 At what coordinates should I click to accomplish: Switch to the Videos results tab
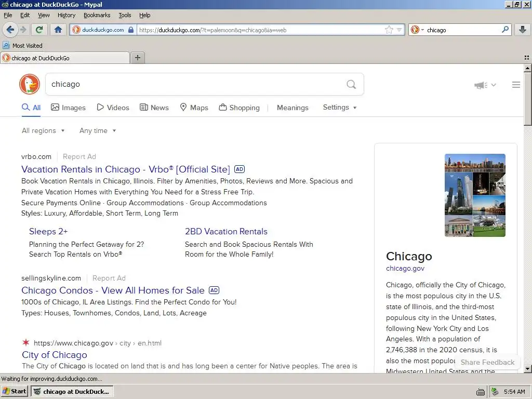pos(113,108)
